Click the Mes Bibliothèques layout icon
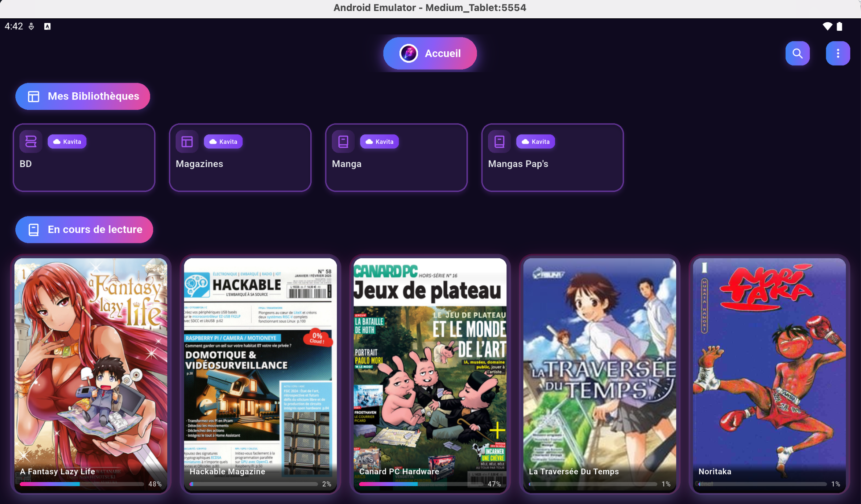Image resolution: width=861 pixels, height=504 pixels. click(33, 96)
